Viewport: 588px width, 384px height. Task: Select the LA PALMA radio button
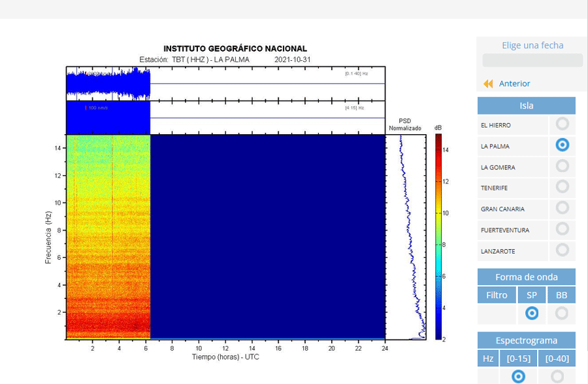click(562, 145)
